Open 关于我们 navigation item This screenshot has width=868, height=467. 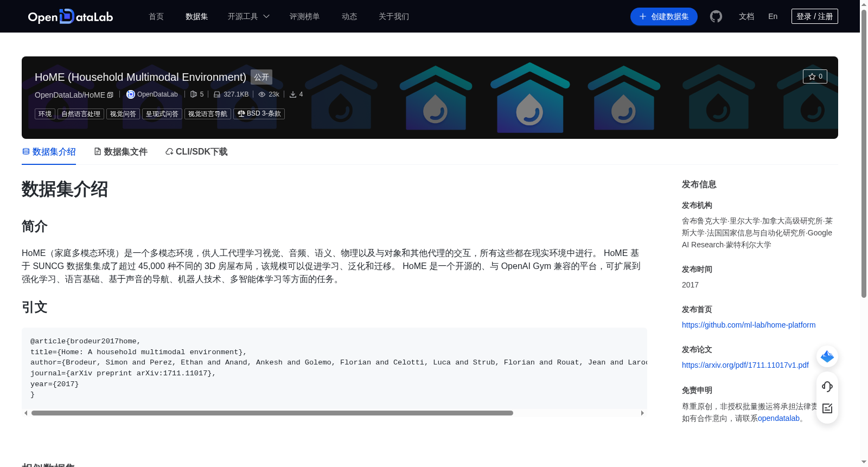coord(394,16)
